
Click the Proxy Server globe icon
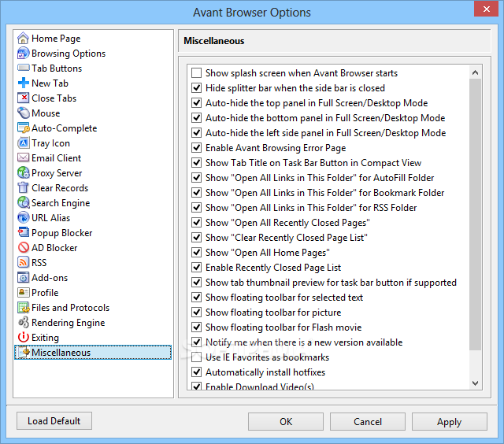23,173
